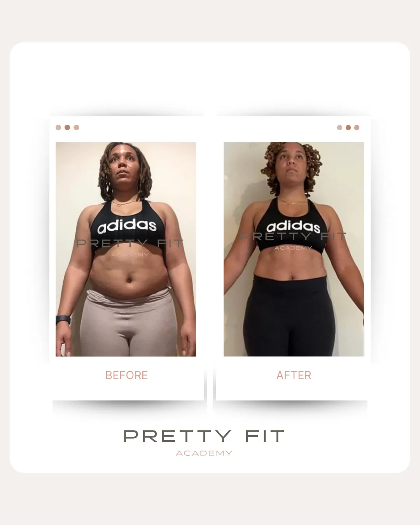Click the adidas logo in the After photo

pos(293,227)
